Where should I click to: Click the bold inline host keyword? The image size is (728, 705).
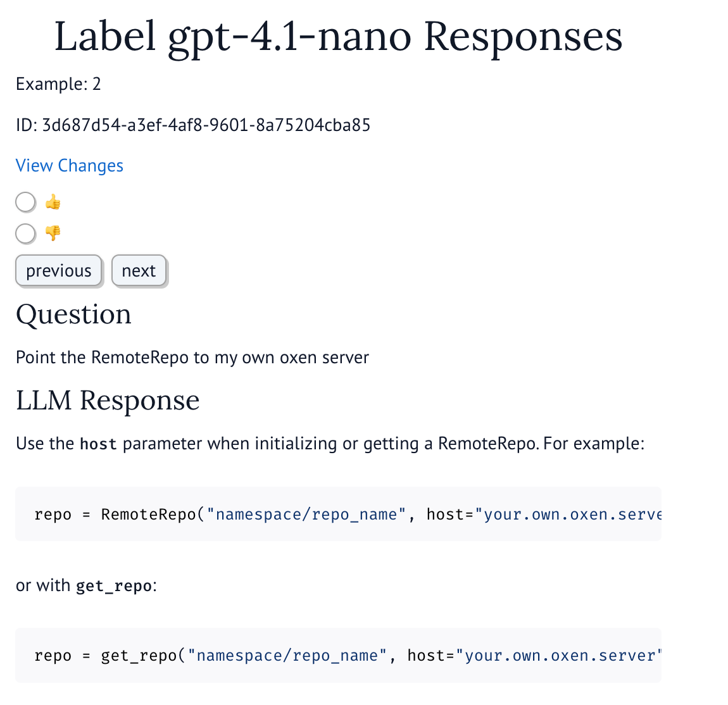pyautogui.click(x=98, y=444)
